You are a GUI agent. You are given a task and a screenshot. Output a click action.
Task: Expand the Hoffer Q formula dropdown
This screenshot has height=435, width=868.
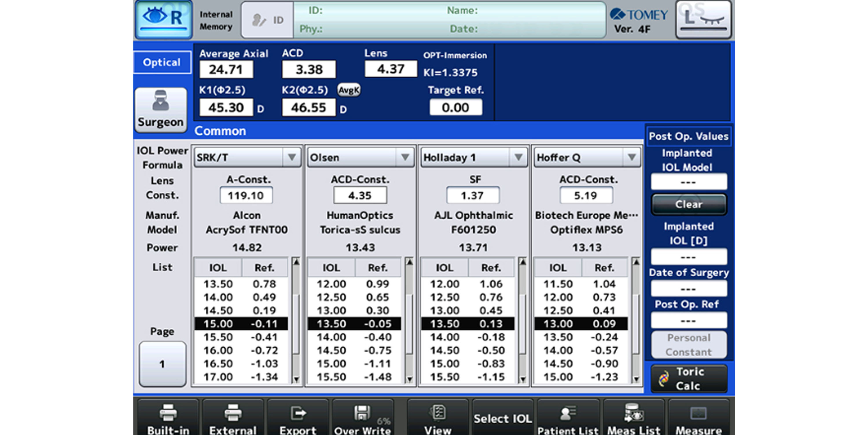coord(631,158)
